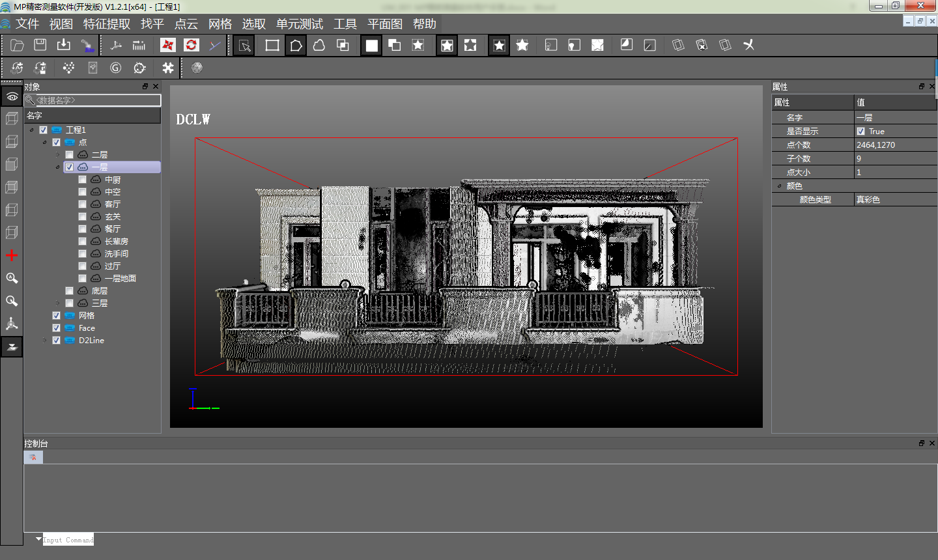Image resolution: width=938 pixels, height=560 pixels.
Task: Select the polygon selection tool
Action: click(x=296, y=45)
